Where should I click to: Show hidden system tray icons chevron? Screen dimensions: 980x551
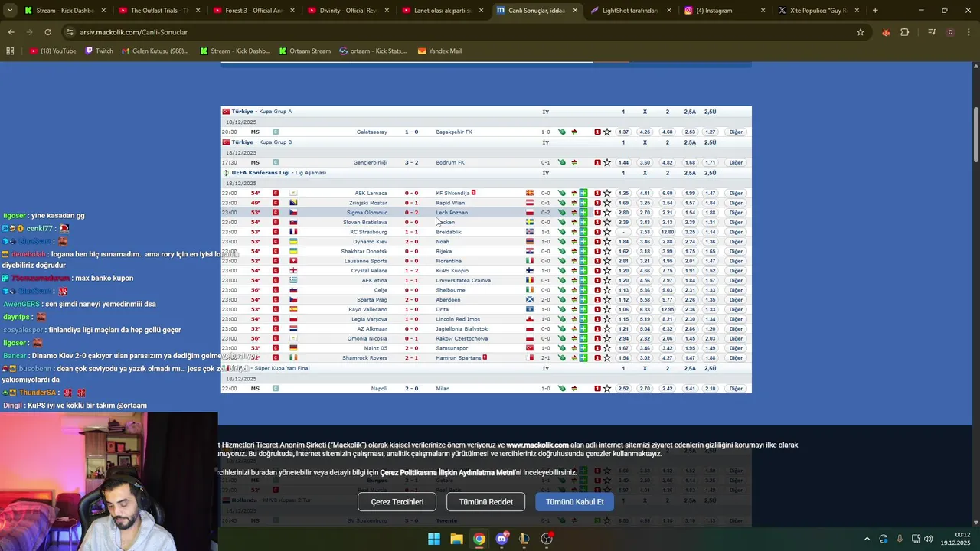867,539
